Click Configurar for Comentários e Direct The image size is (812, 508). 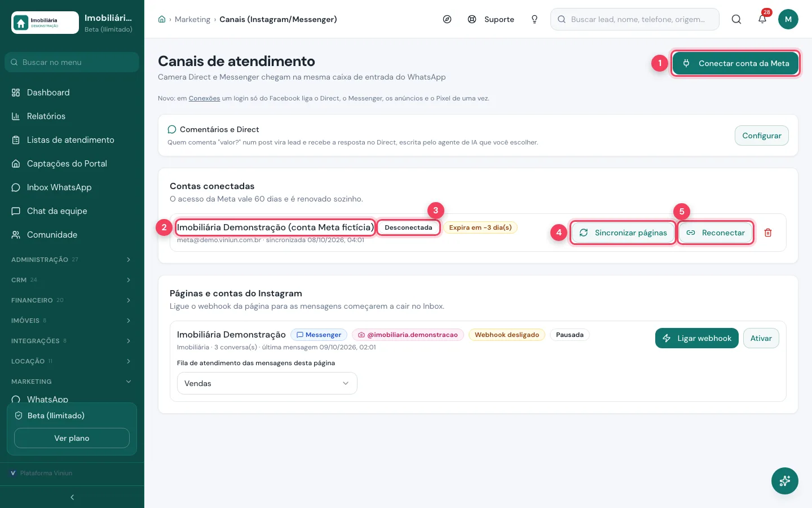(x=762, y=135)
